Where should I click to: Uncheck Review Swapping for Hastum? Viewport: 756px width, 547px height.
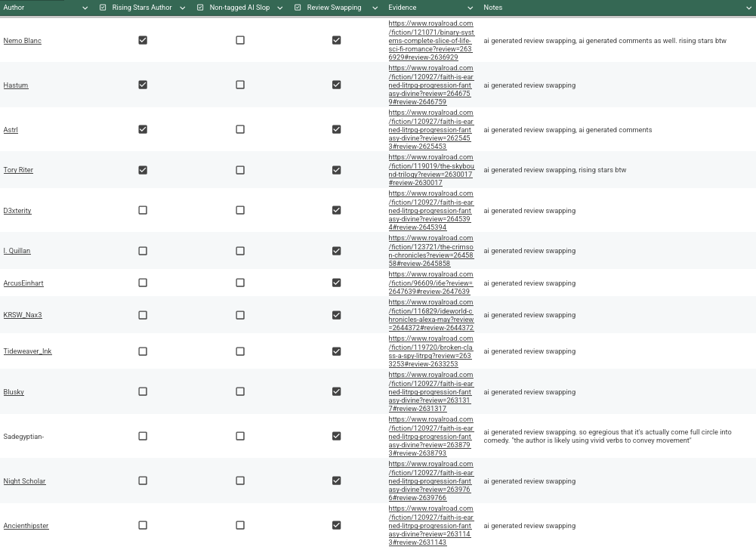click(337, 85)
